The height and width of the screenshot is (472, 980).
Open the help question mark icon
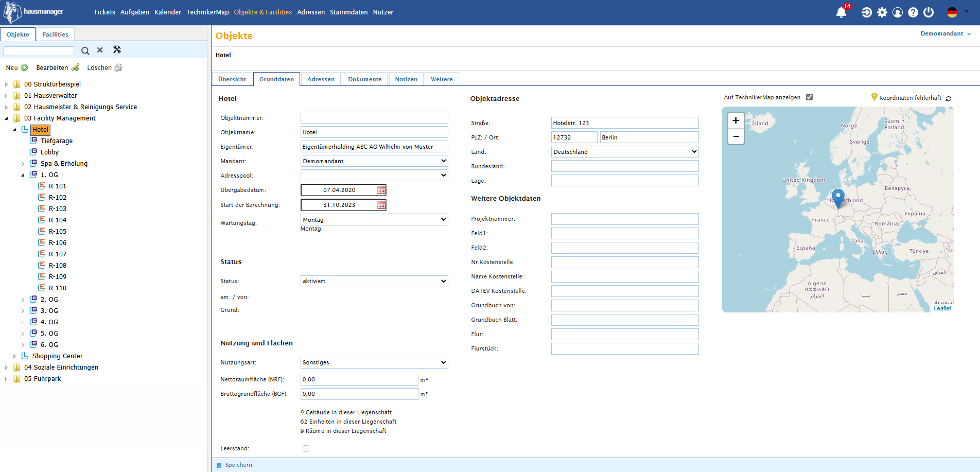(x=913, y=12)
